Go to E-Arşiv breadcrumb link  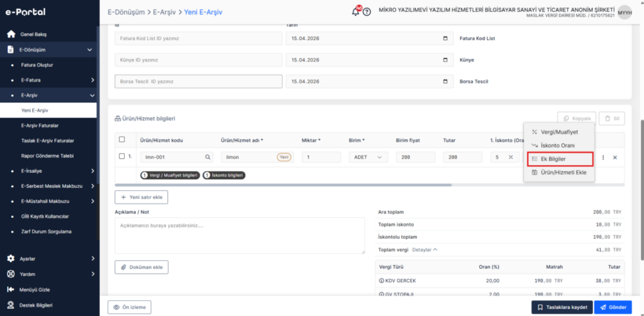164,13
